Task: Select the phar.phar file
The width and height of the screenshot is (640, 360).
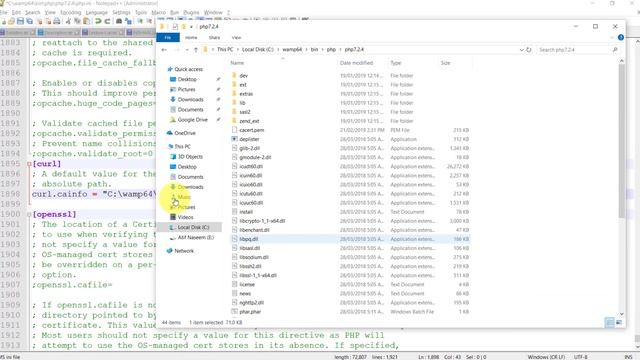Action: click(250, 312)
